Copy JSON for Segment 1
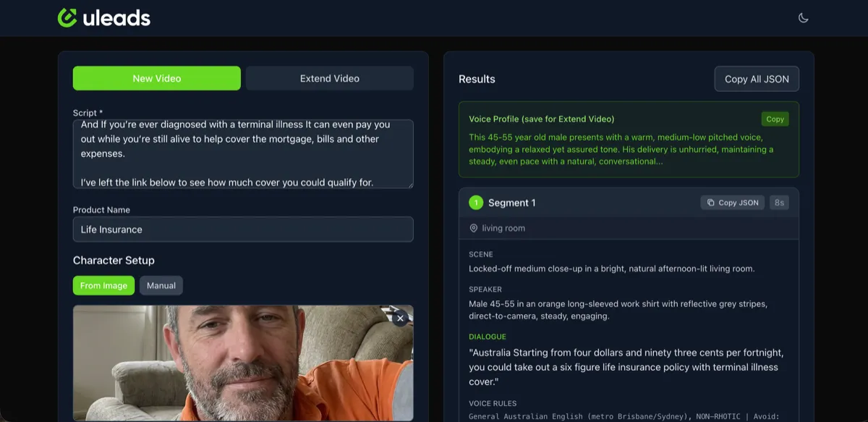This screenshot has width=868, height=422. tap(732, 203)
